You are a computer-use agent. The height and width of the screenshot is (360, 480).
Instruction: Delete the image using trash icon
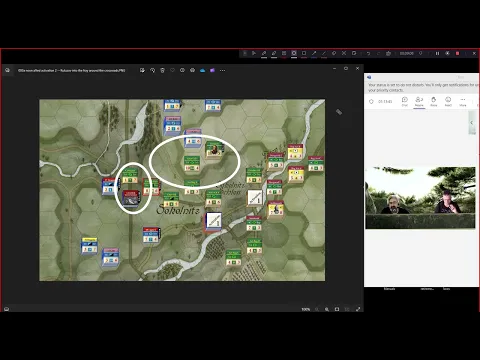162,70
